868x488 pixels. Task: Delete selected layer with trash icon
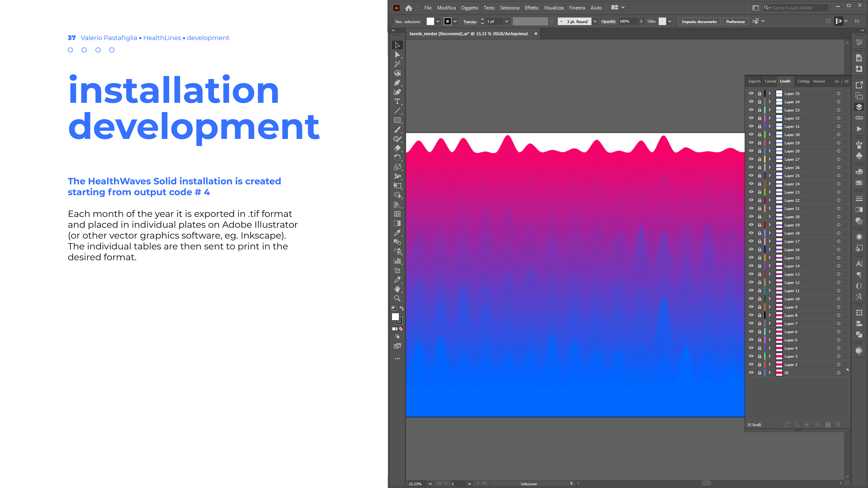tap(838, 425)
